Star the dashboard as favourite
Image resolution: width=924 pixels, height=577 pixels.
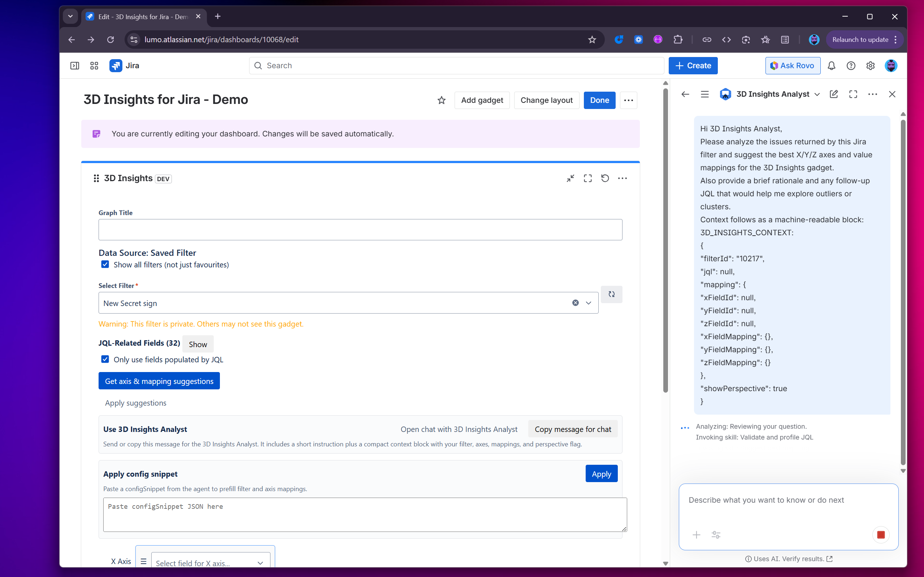(x=441, y=100)
